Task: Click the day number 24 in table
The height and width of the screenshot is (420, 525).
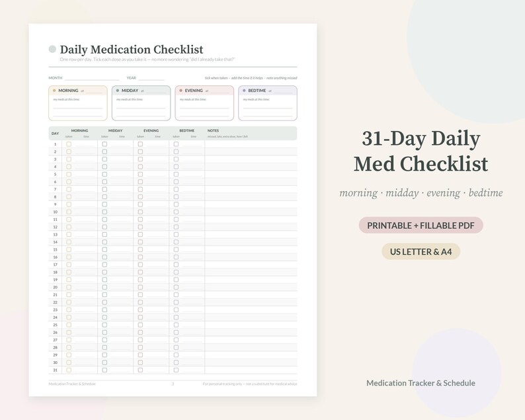Action: 56,317
